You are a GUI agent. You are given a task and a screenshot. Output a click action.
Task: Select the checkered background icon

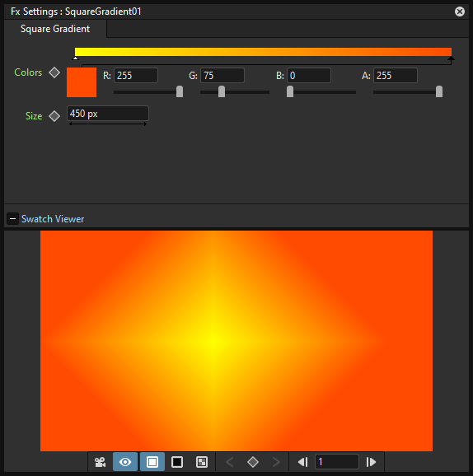point(202,462)
